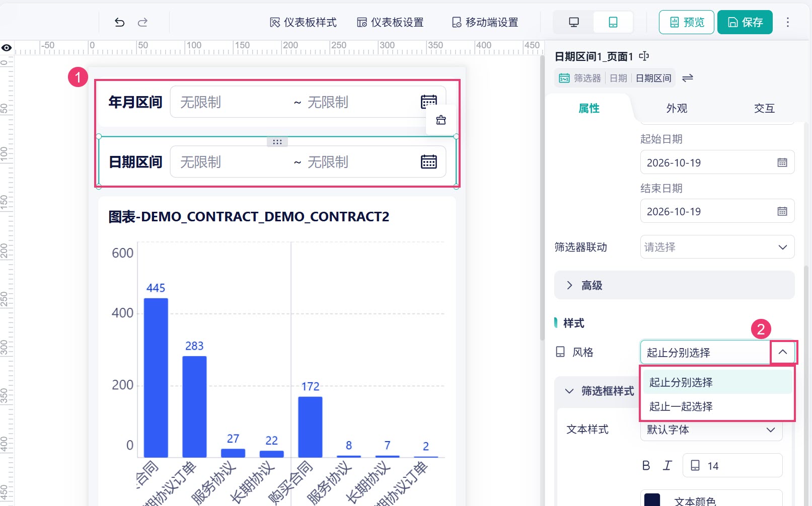Viewport: 812px width, 506px height.
Task: Click the rename icon beside 日期区间1_页面1
Action: pyautogui.click(x=644, y=56)
